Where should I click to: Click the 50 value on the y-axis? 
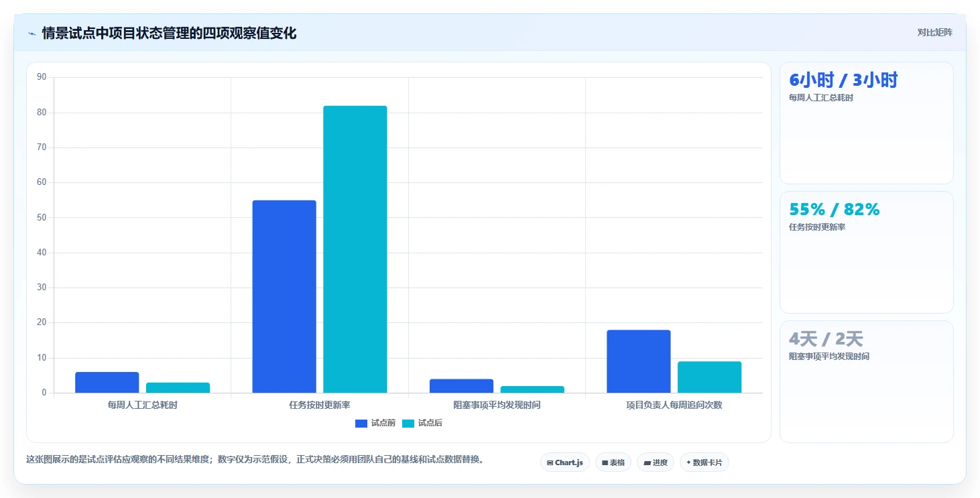click(x=42, y=217)
